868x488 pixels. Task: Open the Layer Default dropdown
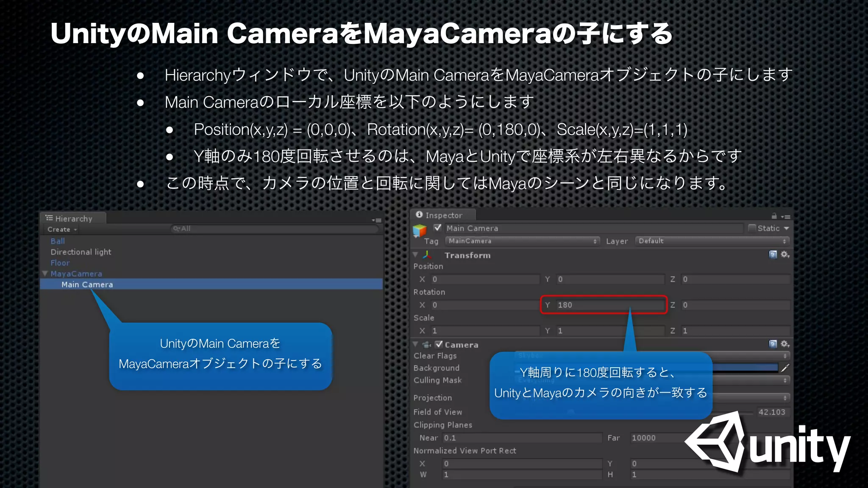[712, 241]
